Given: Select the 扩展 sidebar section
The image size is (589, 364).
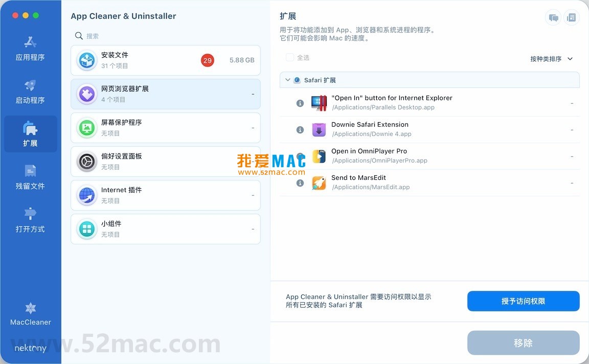Looking at the screenshot, I should 30,134.
